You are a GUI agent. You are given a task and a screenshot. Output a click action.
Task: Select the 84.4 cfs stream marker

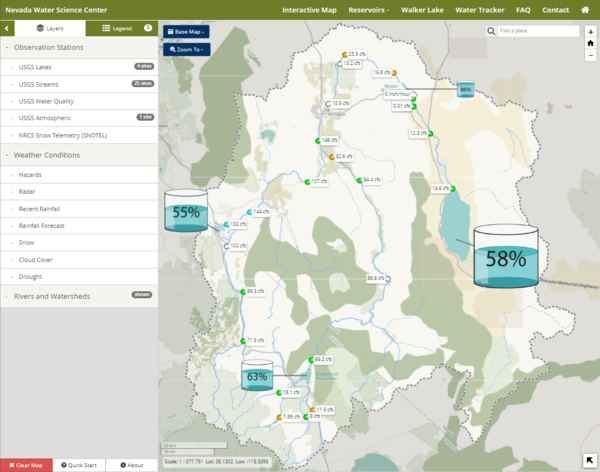click(359, 180)
